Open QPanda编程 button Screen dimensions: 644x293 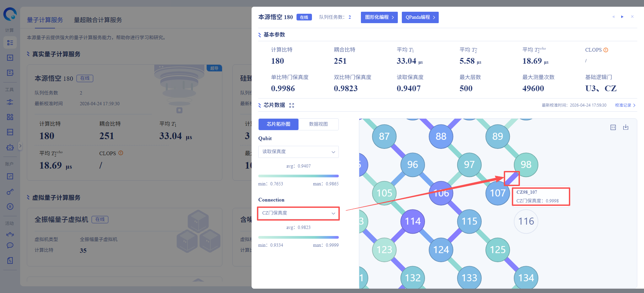pos(420,17)
